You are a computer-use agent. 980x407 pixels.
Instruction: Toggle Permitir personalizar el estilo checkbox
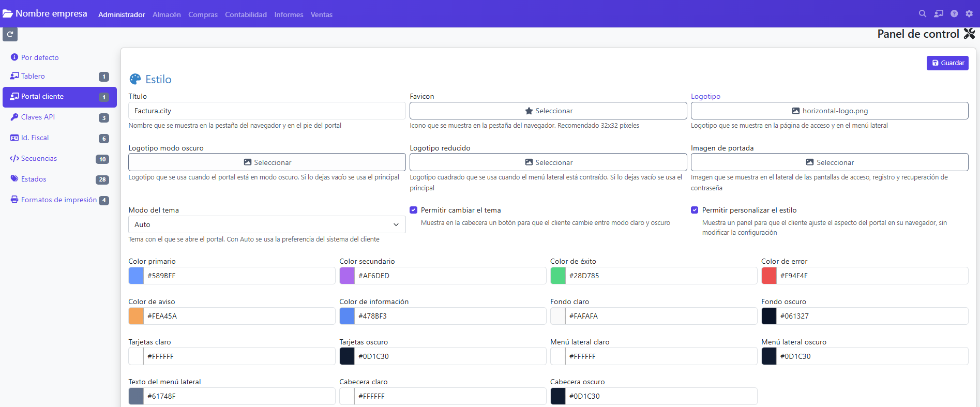695,210
